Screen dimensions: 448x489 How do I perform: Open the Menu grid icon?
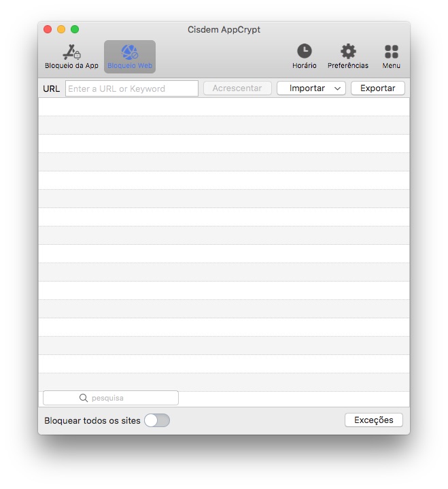click(x=391, y=52)
